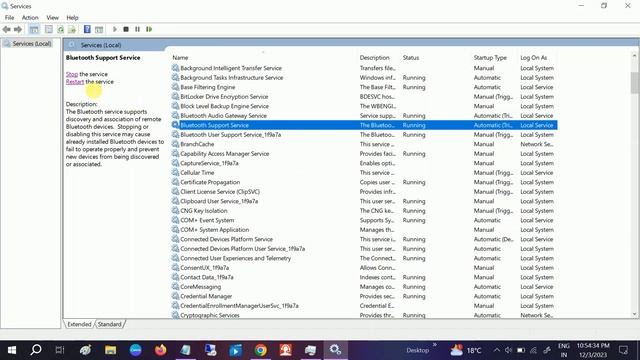Switch to the Standard tab
This screenshot has width=640, height=360.
pyautogui.click(x=109, y=324)
